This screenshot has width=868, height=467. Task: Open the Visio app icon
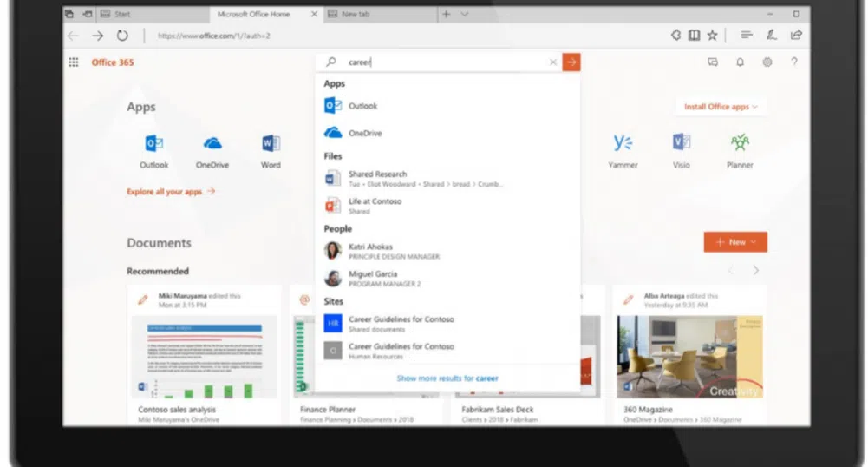click(x=682, y=143)
